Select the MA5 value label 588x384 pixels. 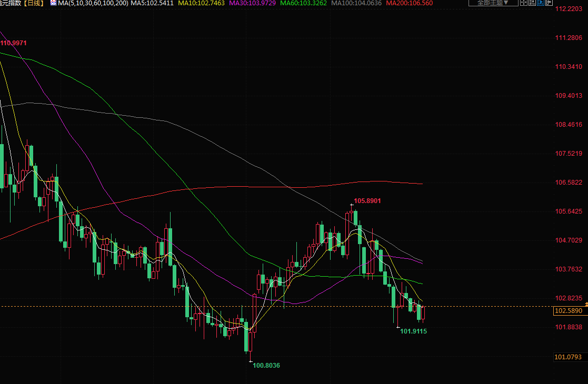[152, 3]
